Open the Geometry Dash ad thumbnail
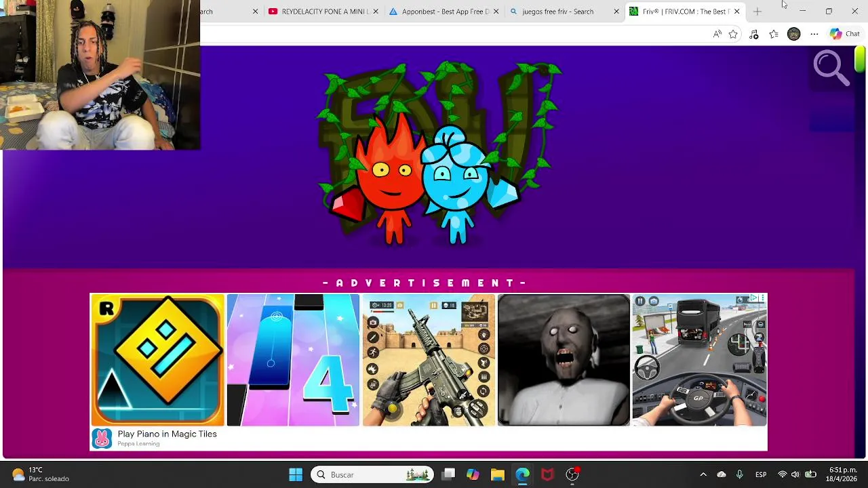 (x=157, y=360)
